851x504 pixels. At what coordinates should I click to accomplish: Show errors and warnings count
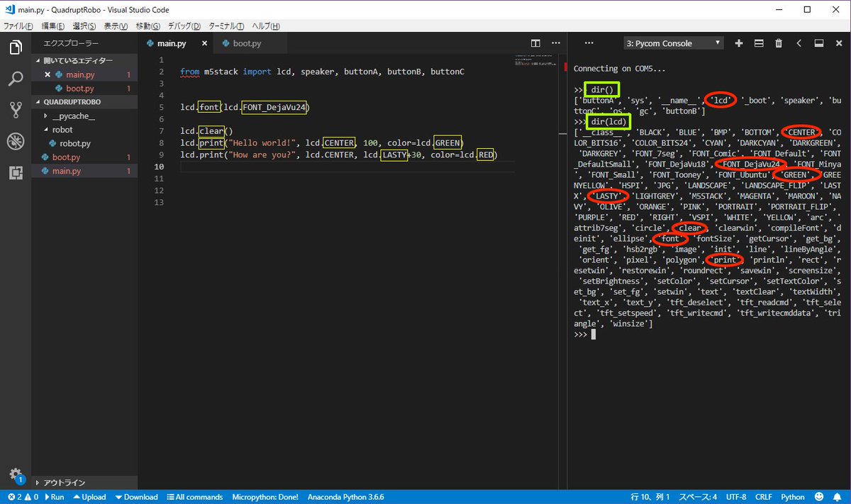pyautogui.click(x=22, y=497)
